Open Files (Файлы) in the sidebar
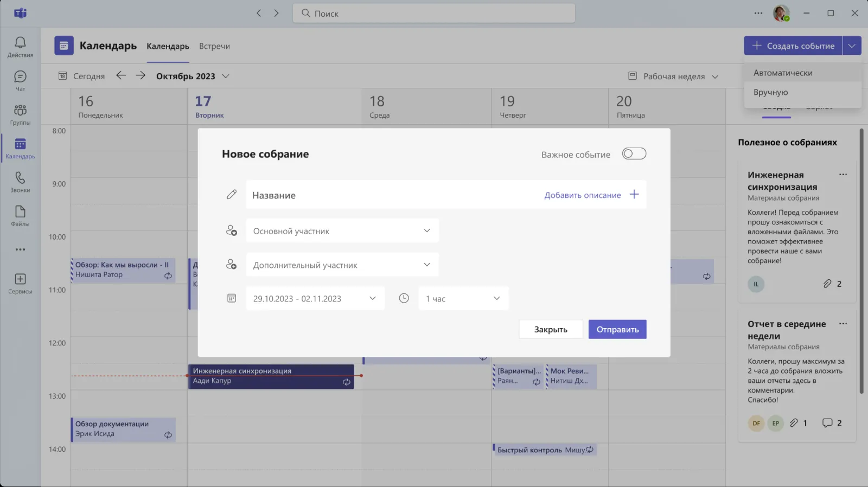The width and height of the screenshot is (868, 487). pyautogui.click(x=20, y=216)
